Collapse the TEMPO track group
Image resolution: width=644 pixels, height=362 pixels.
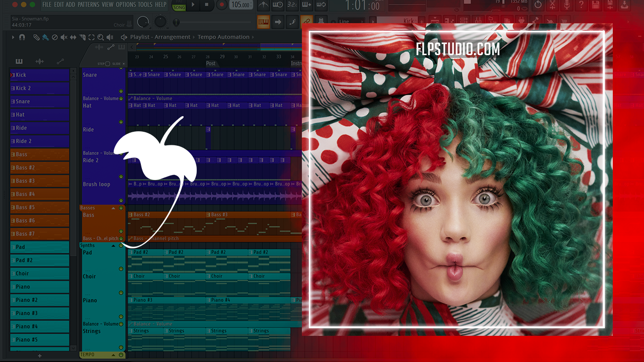coord(113,355)
